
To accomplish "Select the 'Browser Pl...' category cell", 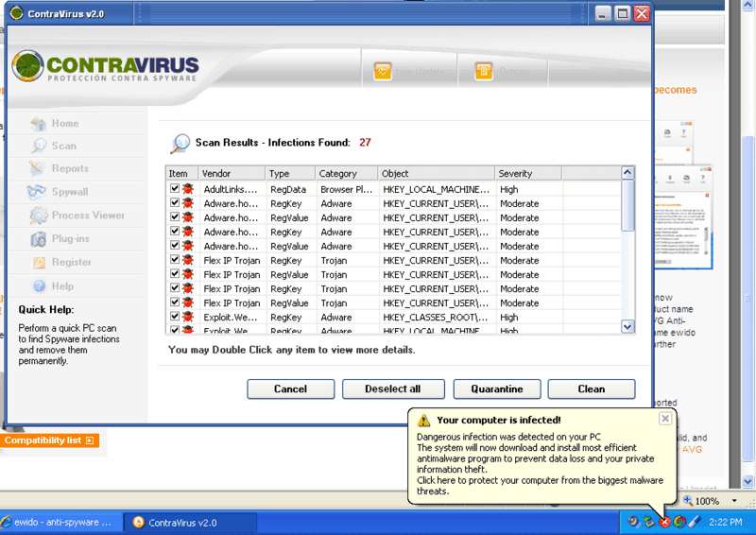I will tap(347, 189).
